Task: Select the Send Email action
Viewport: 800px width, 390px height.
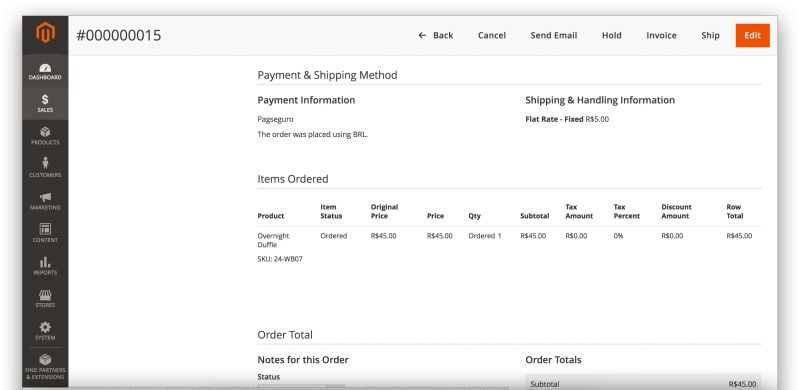Action: [554, 35]
